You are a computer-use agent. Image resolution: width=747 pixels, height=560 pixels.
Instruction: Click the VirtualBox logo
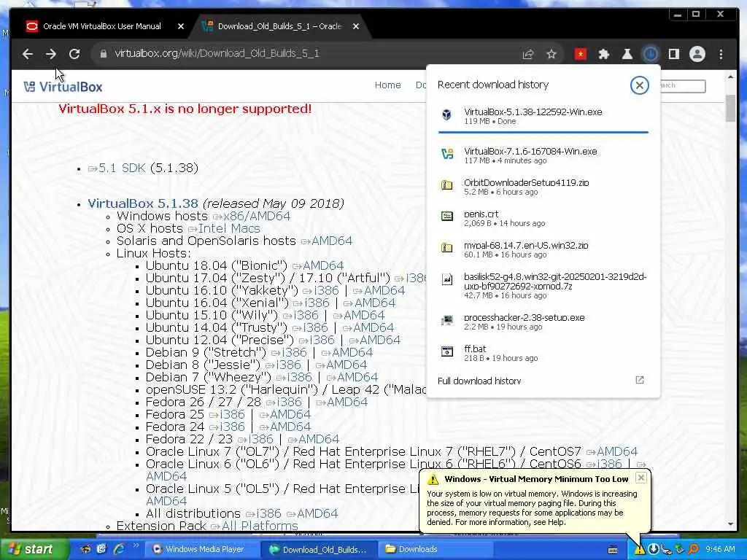click(x=63, y=87)
